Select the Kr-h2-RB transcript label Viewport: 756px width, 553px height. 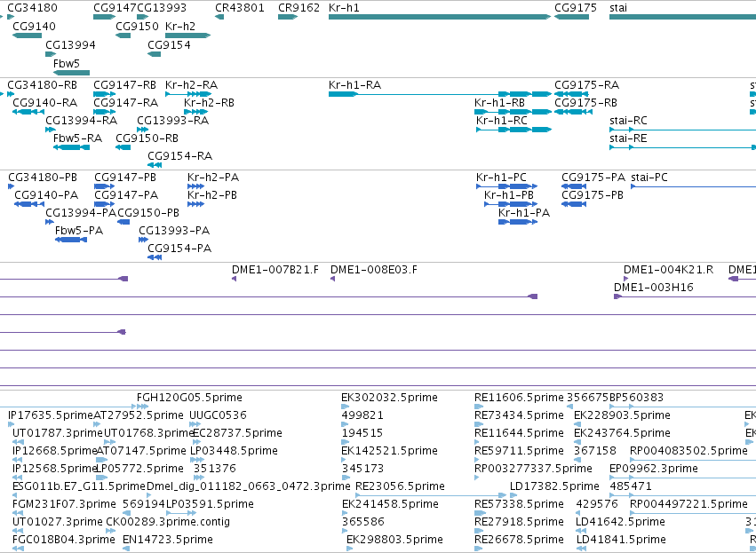(x=210, y=103)
